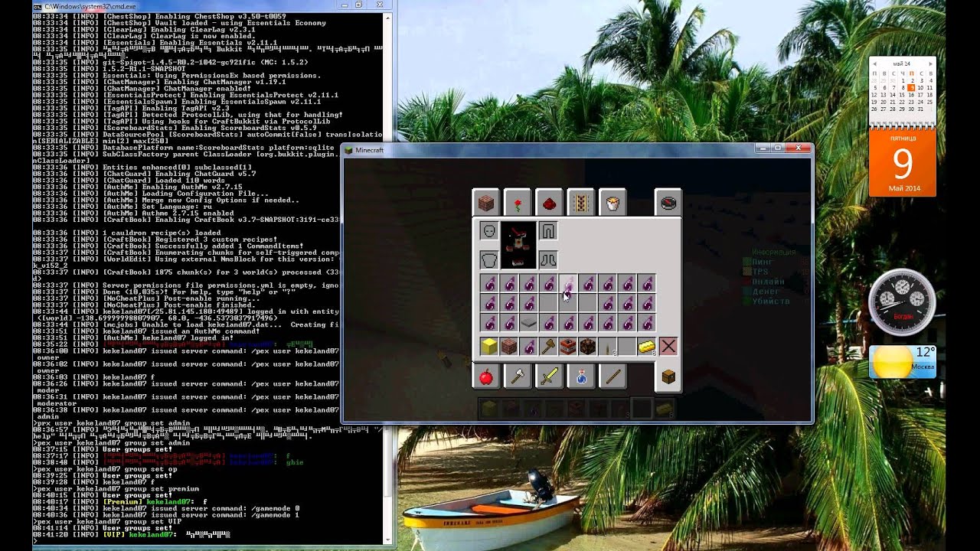Viewport: 980px width, 551px height.
Task: Switch to the Foodstuffs apple tab
Action: (485, 377)
